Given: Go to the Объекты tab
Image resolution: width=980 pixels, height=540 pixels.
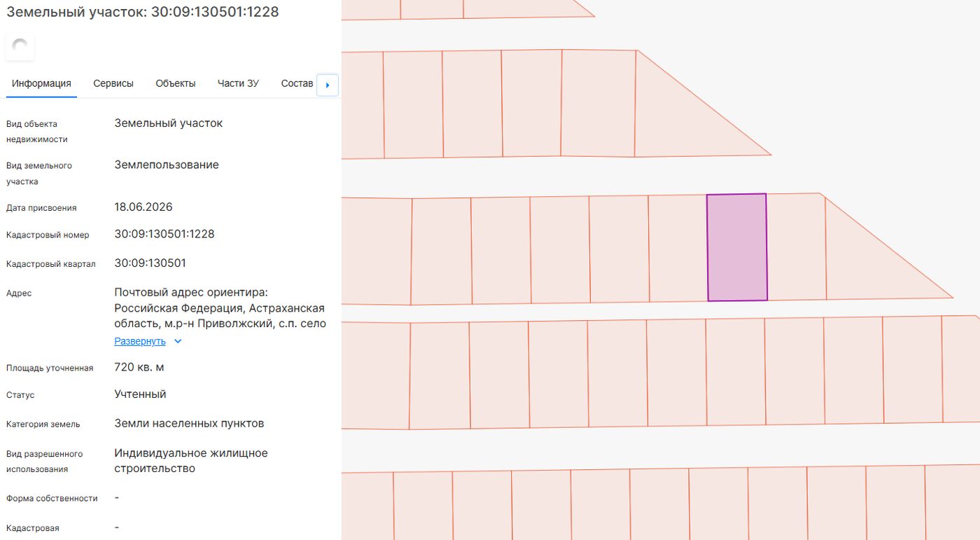Looking at the screenshot, I should point(176,83).
